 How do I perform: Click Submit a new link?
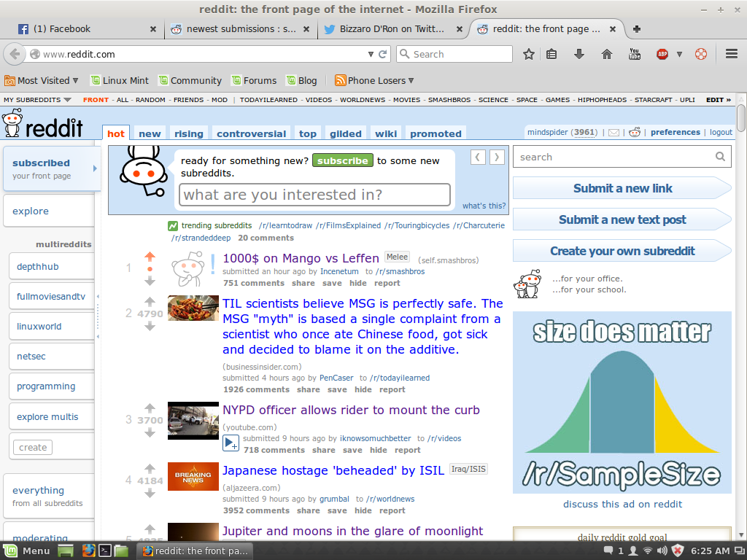(622, 188)
